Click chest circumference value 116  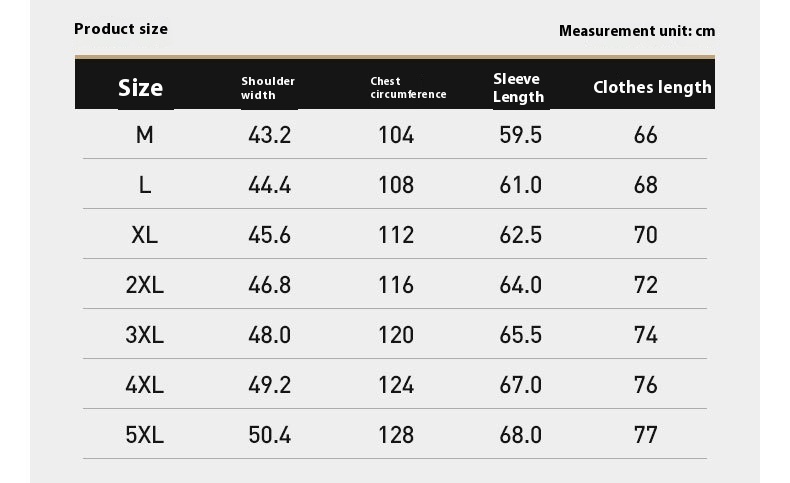click(x=396, y=285)
